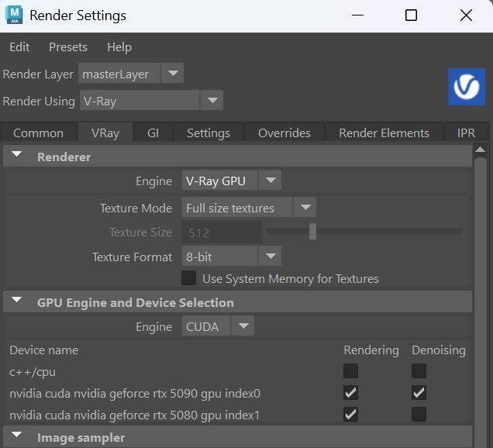Expand the Image sampler section
This screenshot has width=493, height=448.
pyautogui.click(x=16, y=437)
